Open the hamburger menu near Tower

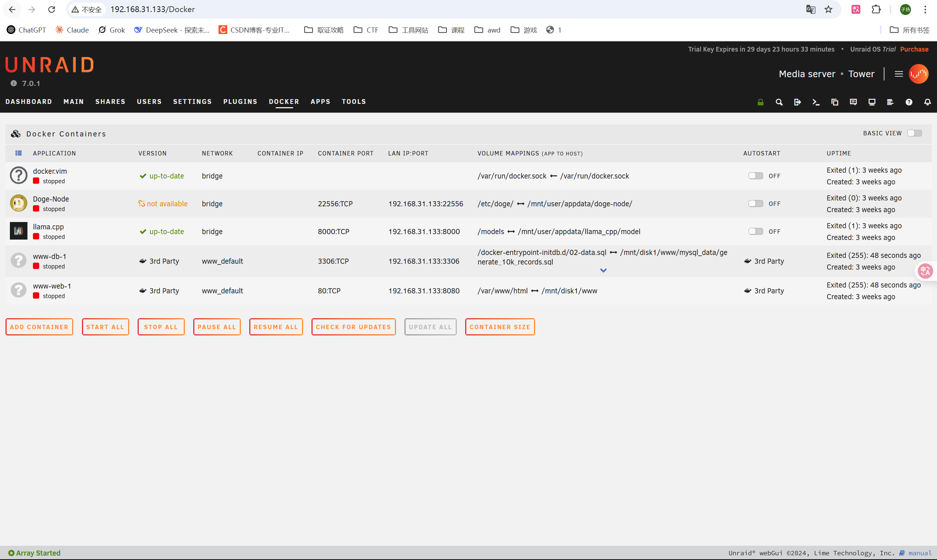click(899, 74)
